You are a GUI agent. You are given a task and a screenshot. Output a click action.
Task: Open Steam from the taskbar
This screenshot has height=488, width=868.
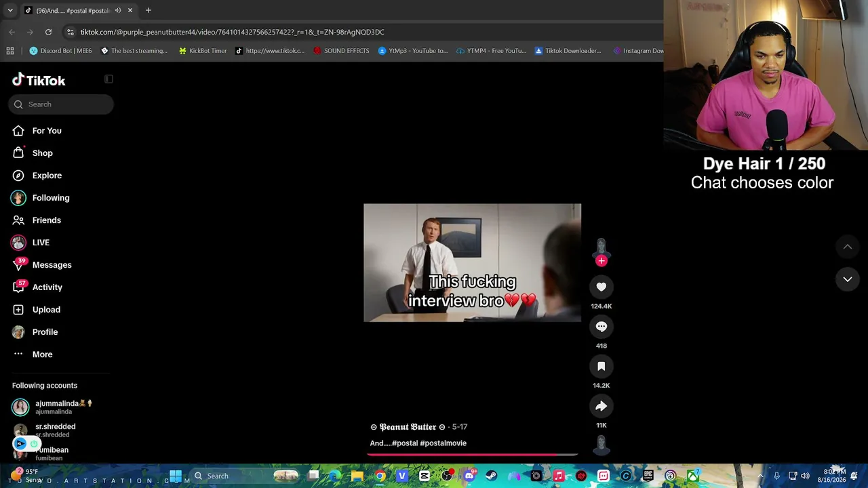(492, 476)
